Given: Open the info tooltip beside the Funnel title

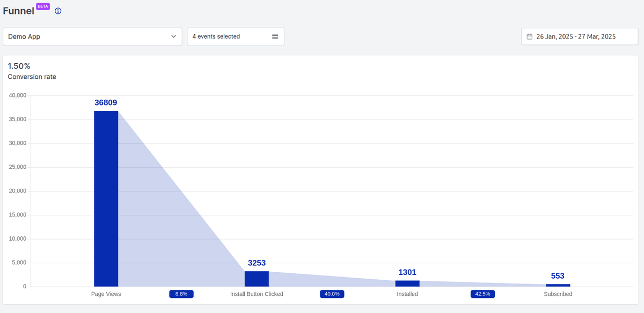Looking at the screenshot, I should point(57,10).
